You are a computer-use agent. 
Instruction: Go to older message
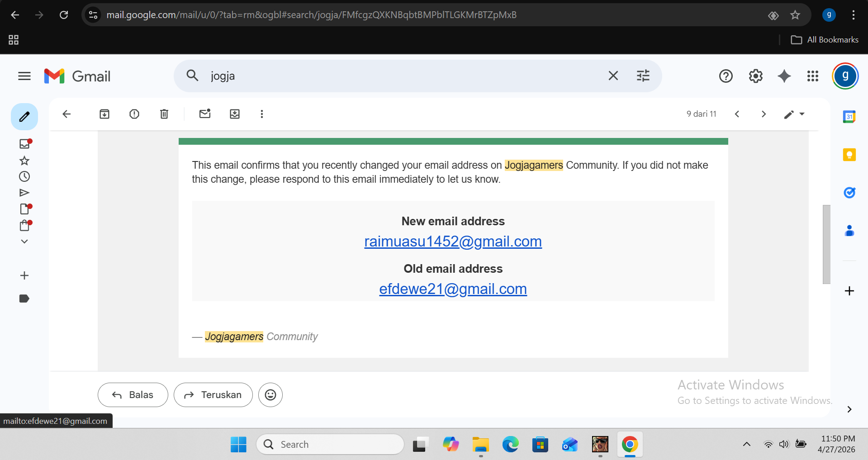(x=764, y=114)
